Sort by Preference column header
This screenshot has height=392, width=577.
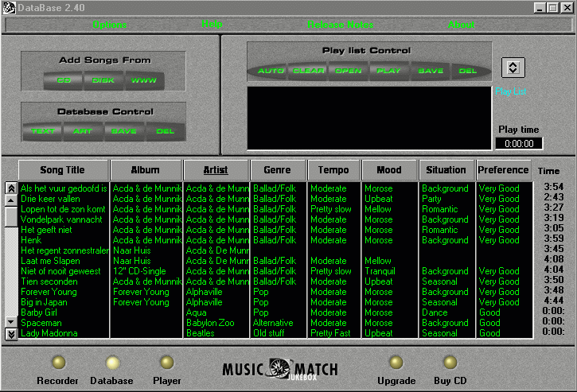pyautogui.click(x=503, y=170)
